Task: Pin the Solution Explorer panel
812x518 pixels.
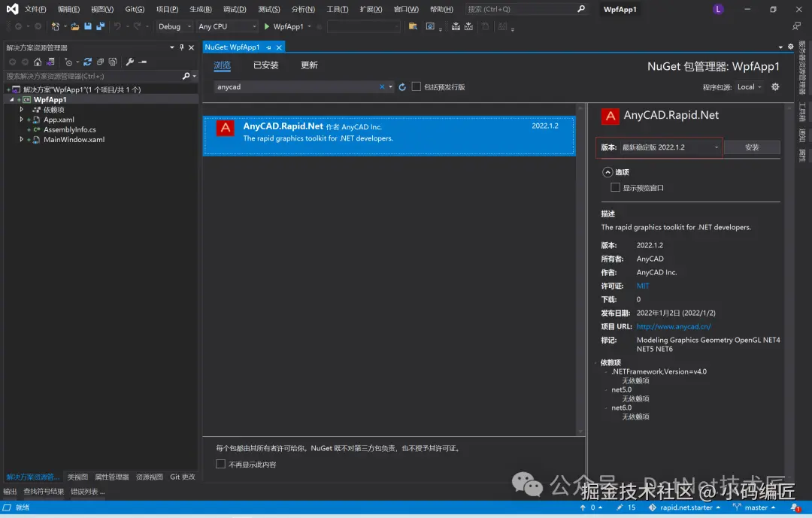Action: (182, 47)
